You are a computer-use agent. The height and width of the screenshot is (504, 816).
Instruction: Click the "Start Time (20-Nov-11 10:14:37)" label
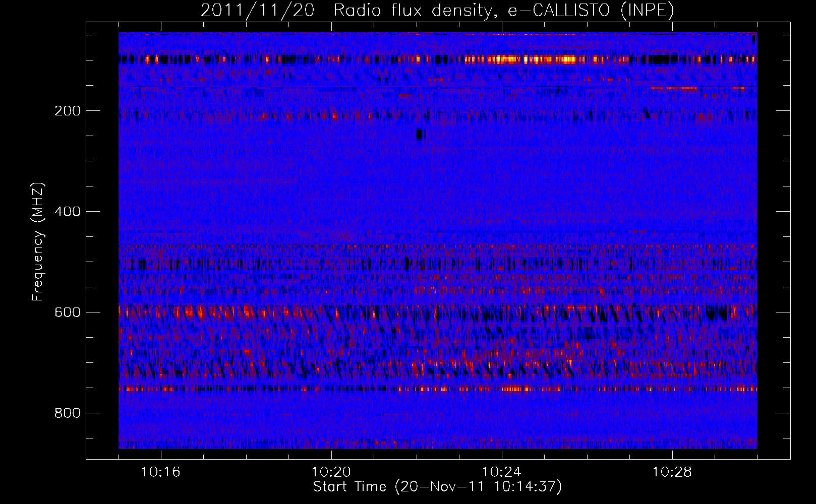437,487
